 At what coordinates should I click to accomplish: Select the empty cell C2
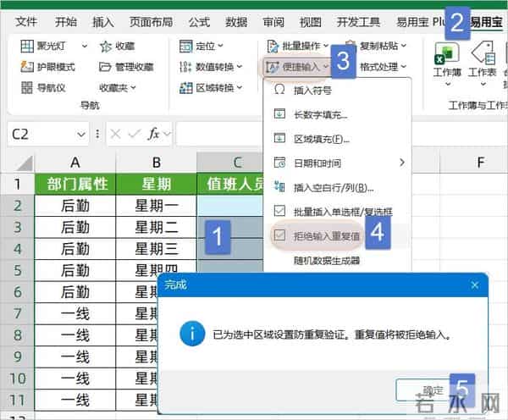pos(230,206)
